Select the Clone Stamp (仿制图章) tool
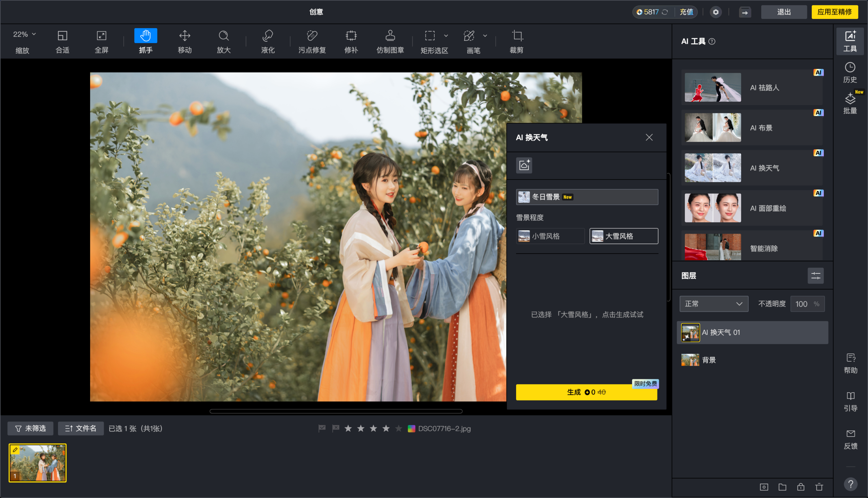 tap(390, 41)
